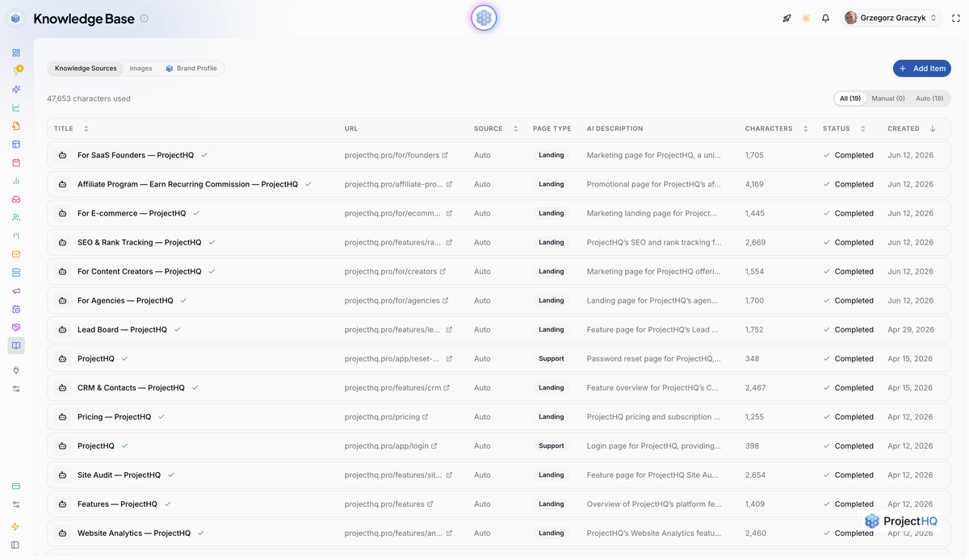Open the pink calendar sidebar icon
This screenshot has height=560, width=969.
pyautogui.click(x=16, y=162)
